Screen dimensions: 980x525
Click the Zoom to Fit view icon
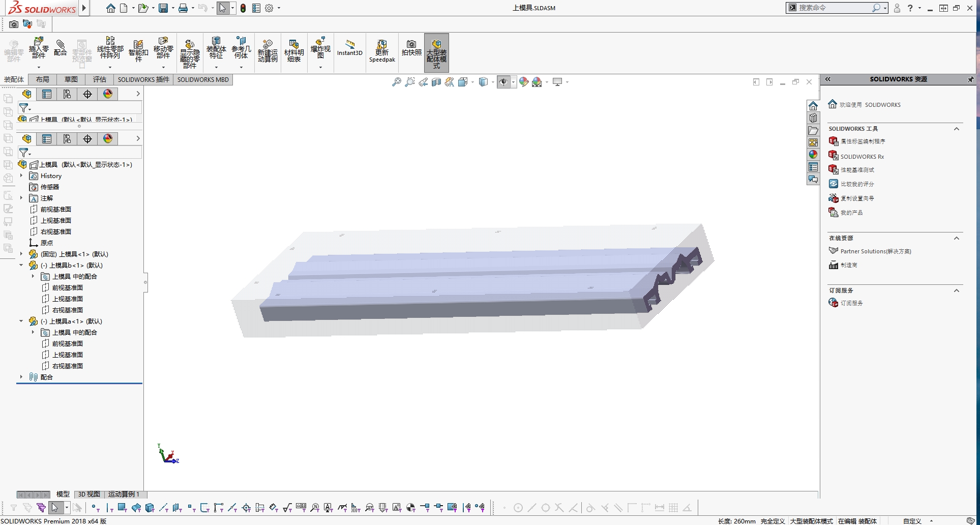(x=397, y=82)
